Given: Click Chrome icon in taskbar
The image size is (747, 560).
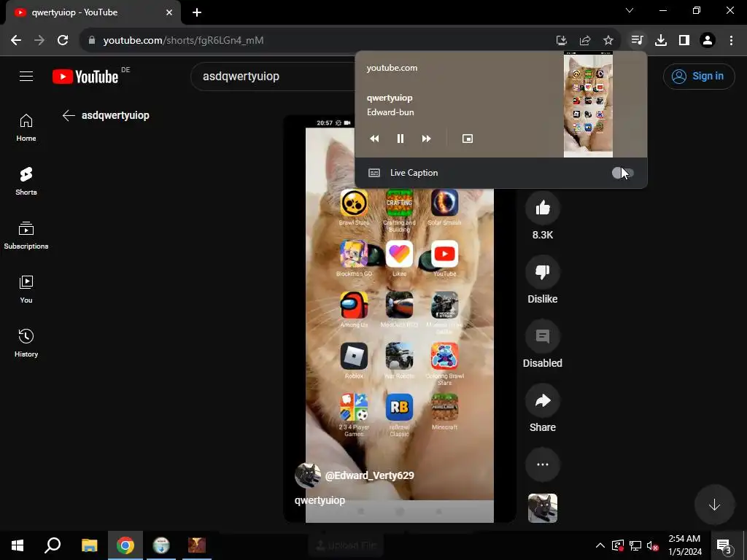Looking at the screenshot, I should (125, 545).
